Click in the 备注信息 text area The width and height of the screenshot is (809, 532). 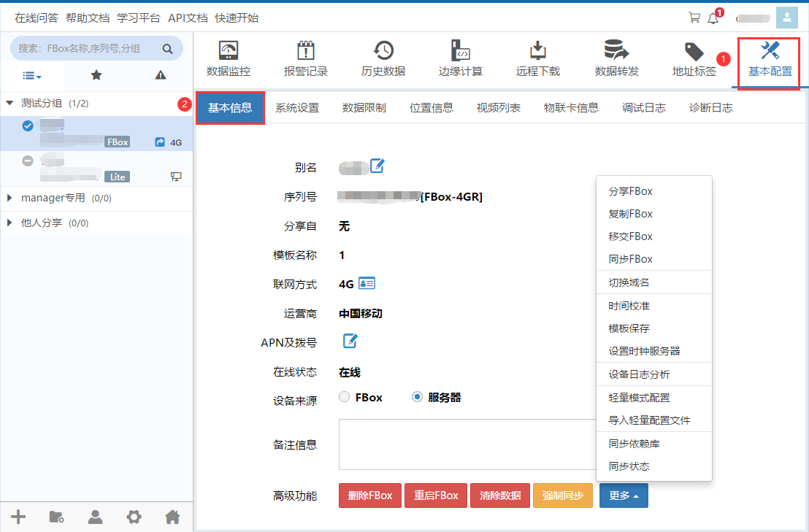click(x=467, y=444)
